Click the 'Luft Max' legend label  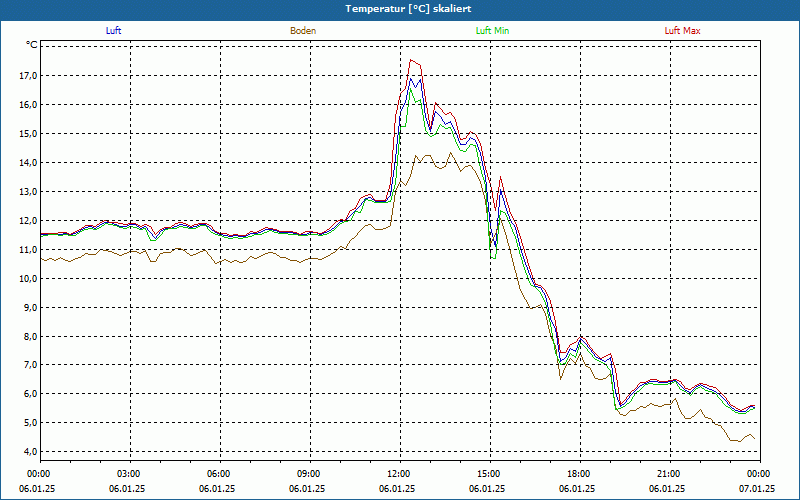682,31
